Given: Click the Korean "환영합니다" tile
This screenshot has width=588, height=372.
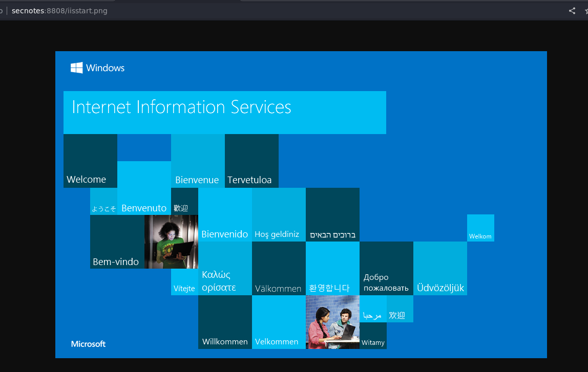Looking at the screenshot, I should [332, 268].
